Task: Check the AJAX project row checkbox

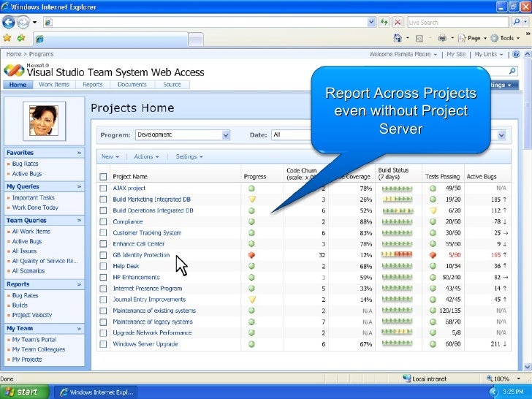Action: pos(103,188)
